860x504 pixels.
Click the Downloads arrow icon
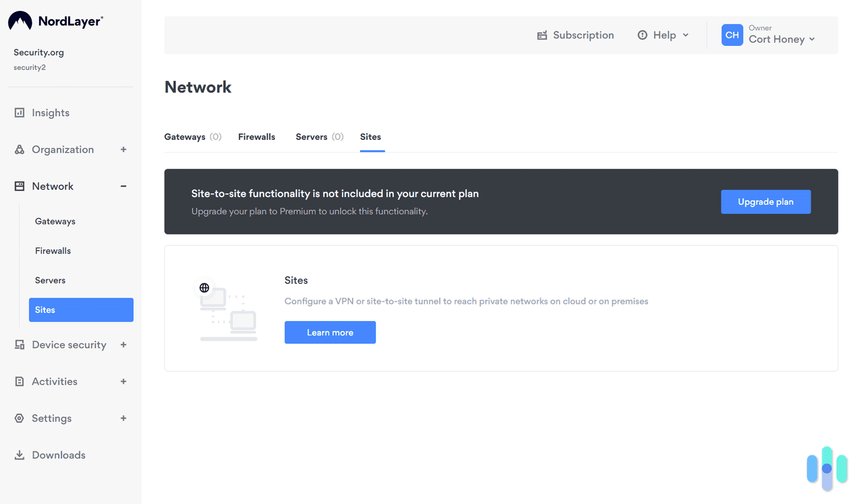coord(19,455)
